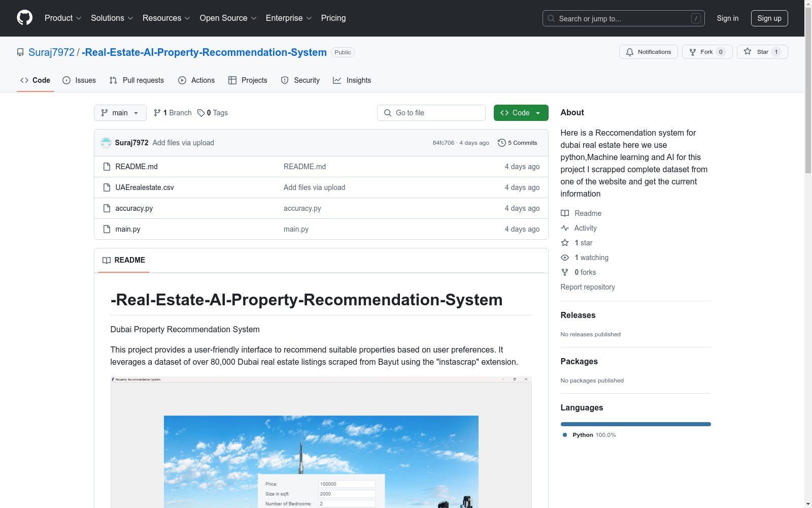This screenshot has width=812, height=508.
Task: Select the README tab in file viewer
Action: click(124, 260)
